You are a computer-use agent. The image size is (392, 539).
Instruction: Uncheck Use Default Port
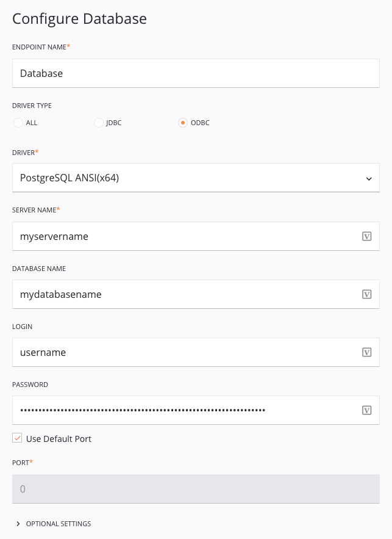click(17, 438)
